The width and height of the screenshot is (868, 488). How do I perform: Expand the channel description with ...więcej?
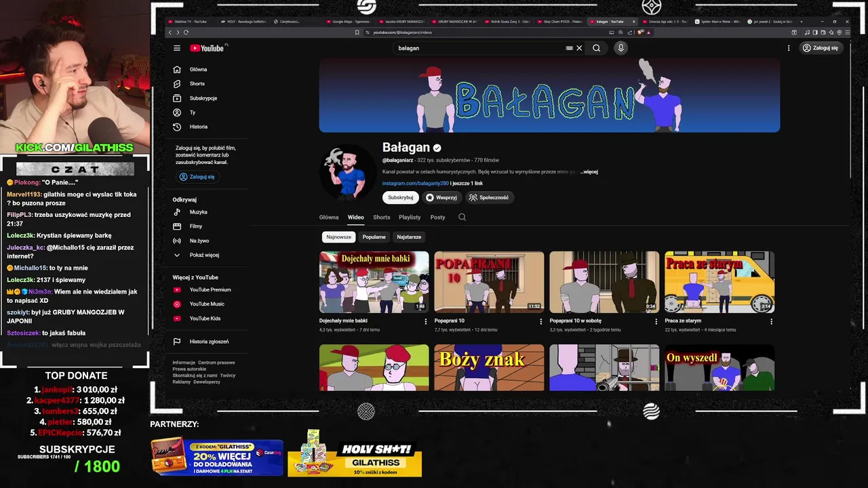[x=589, y=172]
